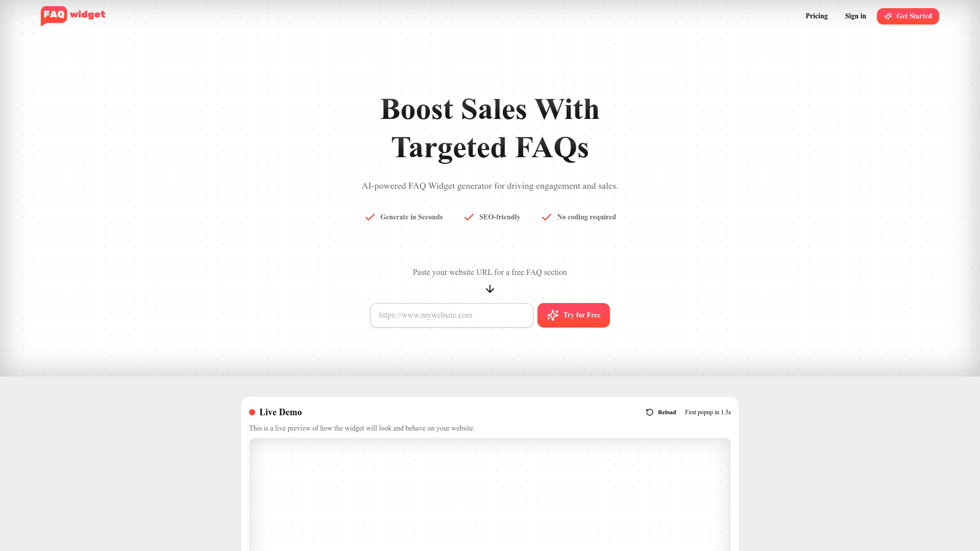Open the Pricing menu item
This screenshot has height=551, width=980.
(817, 16)
